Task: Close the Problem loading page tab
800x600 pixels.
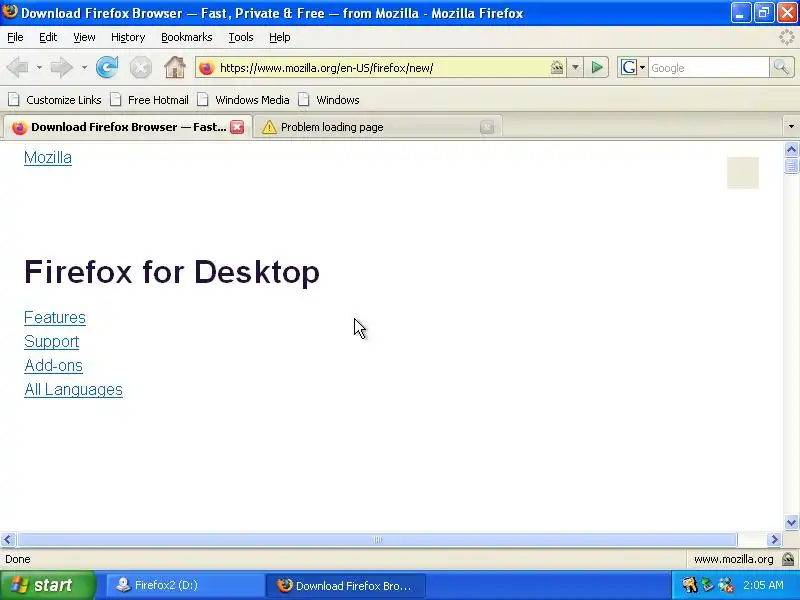Action: (487, 127)
